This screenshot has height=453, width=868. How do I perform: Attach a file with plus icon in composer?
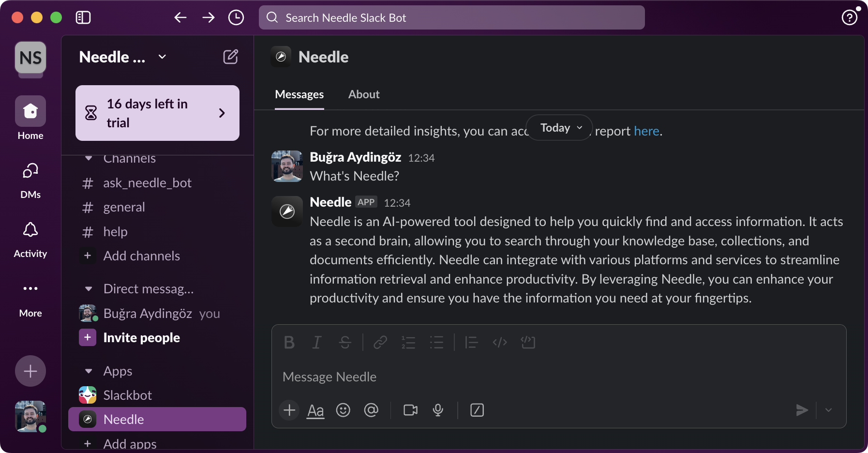point(289,410)
